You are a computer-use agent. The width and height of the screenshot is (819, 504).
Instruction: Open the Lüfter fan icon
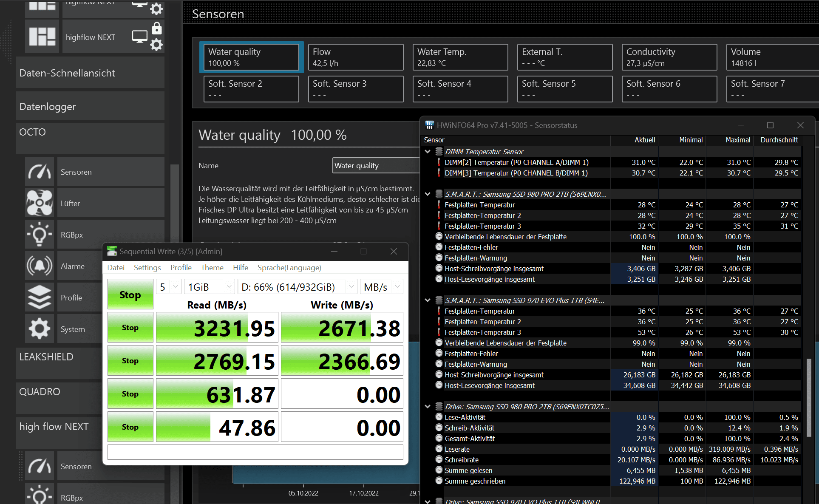tap(40, 203)
